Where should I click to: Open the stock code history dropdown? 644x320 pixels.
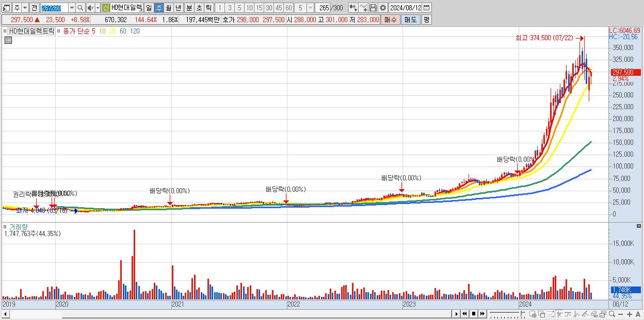pos(72,8)
